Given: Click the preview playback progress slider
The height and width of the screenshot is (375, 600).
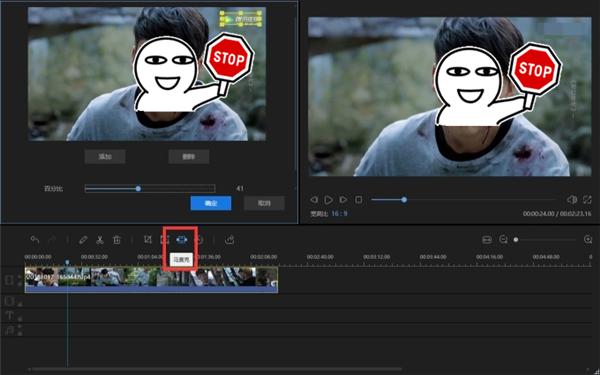Looking at the screenshot, I should tap(463, 200).
